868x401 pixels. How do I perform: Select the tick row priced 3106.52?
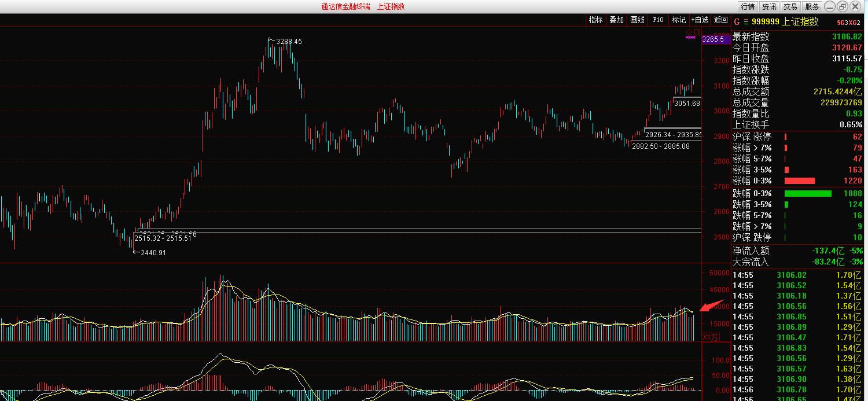click(799, 285)
